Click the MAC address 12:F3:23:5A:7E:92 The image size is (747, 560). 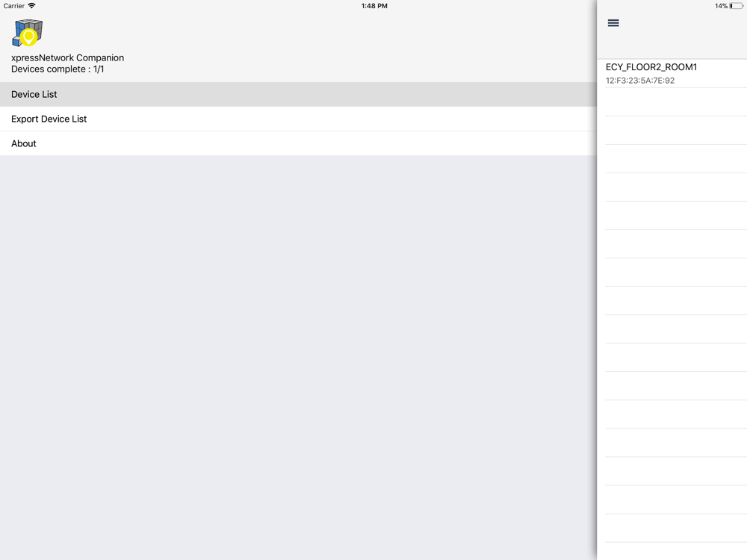coord(640,81)
